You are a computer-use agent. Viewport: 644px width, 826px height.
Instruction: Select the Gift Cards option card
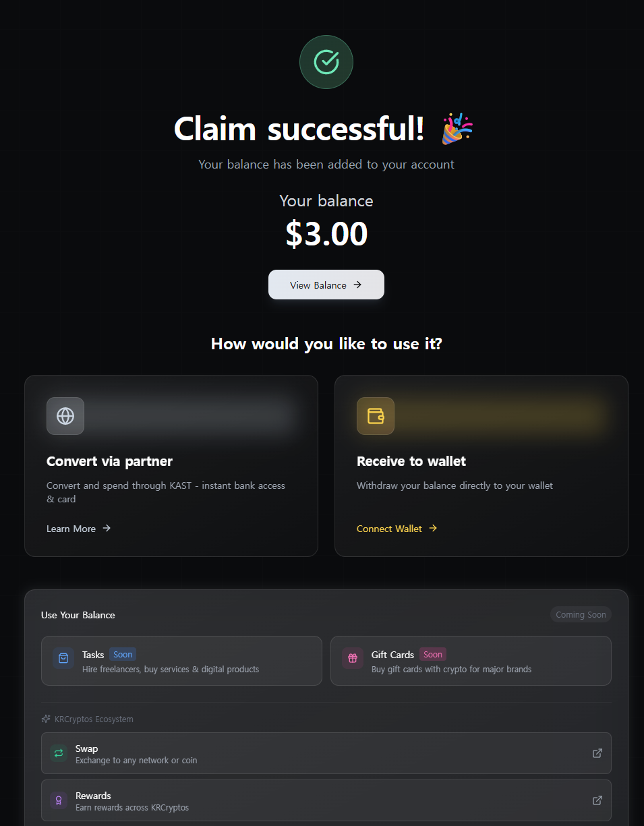(x=471, y=661)
